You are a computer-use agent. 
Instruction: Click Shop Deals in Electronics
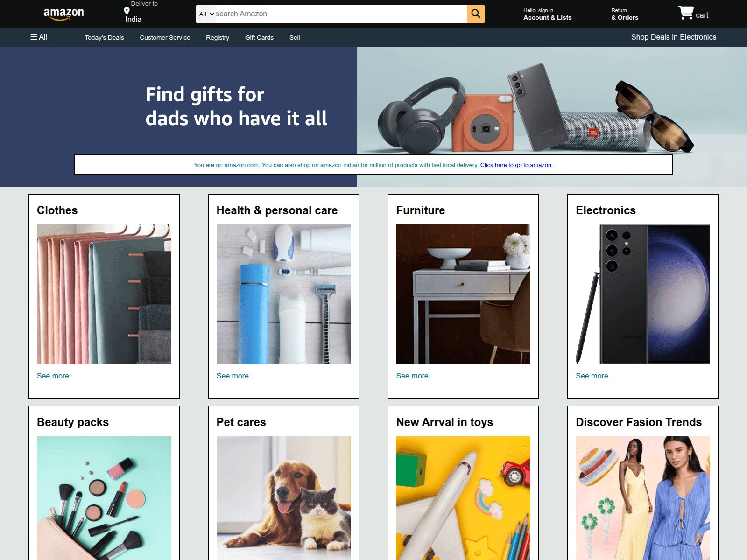click(x=674, y=37)
